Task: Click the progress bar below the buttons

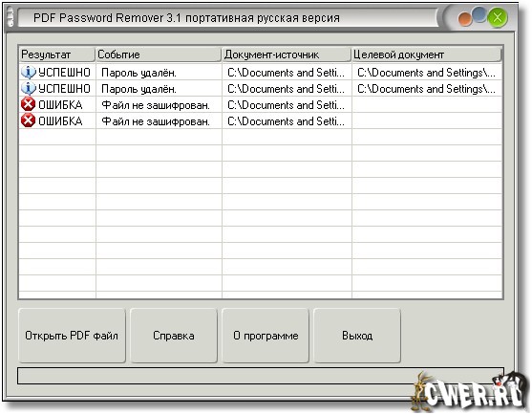Action: [261, 376]
